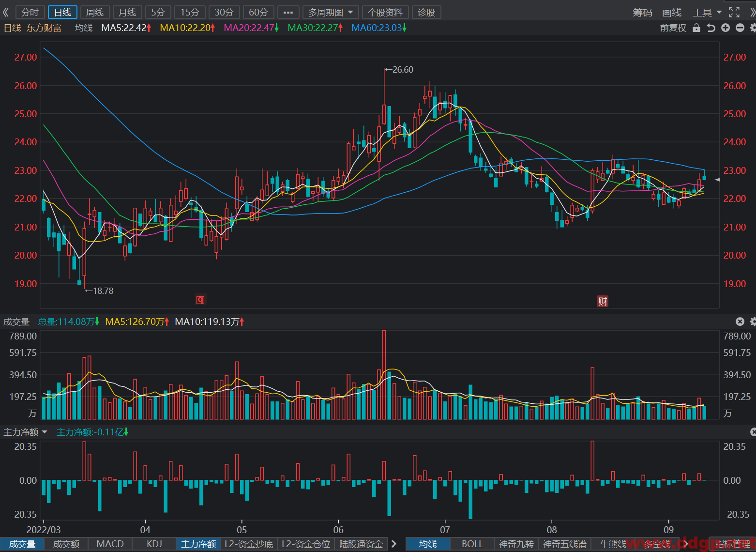Expand the 多周期图 dropdown
The image size is (756, 552).
point(331,12)
